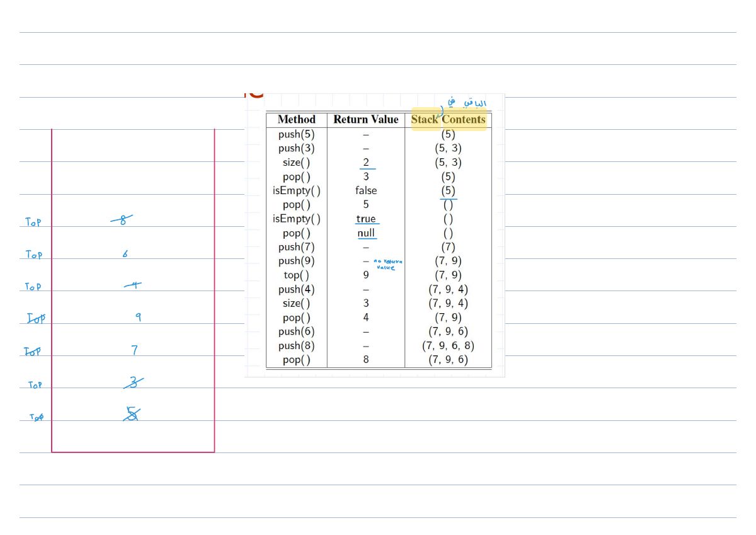Click the top() method cell
Screen dimensions: 756x535
[296, 275]
